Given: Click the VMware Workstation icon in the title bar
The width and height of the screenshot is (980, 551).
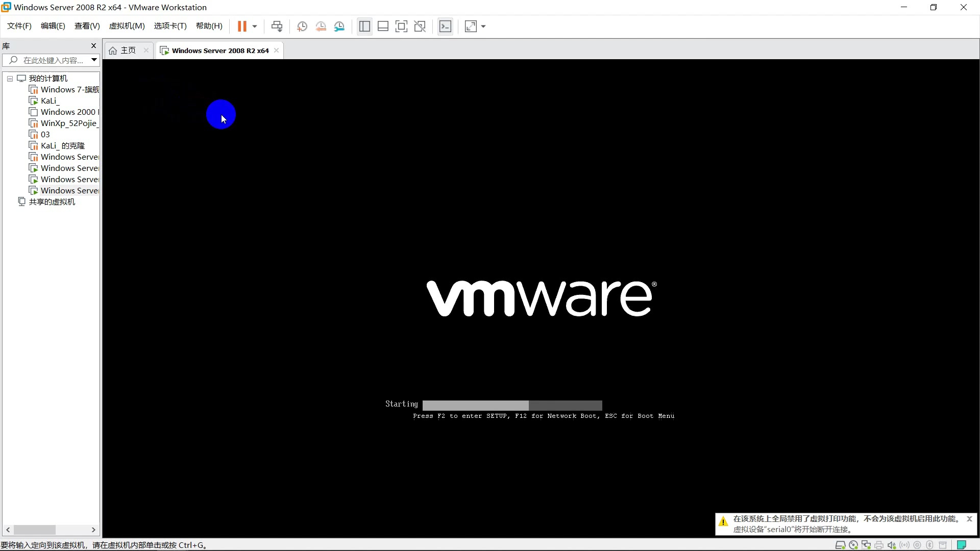Looking at the screenshot, I should coord(6,7).
